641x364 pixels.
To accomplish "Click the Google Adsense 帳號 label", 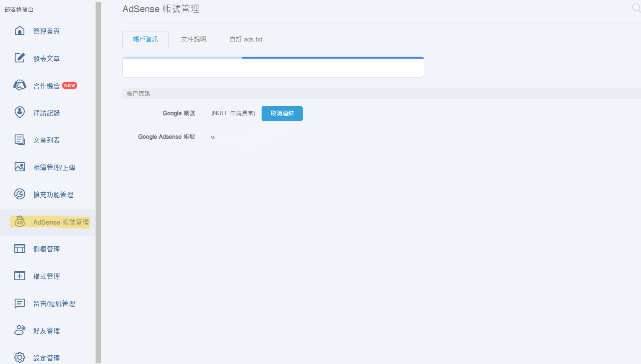I will [167, 137].
